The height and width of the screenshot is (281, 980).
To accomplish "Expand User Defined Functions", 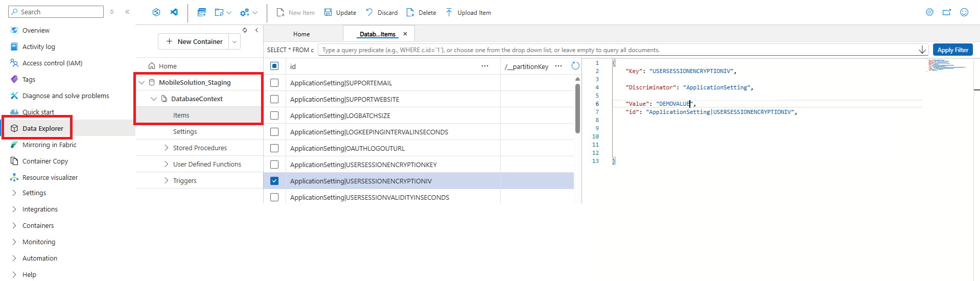I will click(x=166, y=164).
